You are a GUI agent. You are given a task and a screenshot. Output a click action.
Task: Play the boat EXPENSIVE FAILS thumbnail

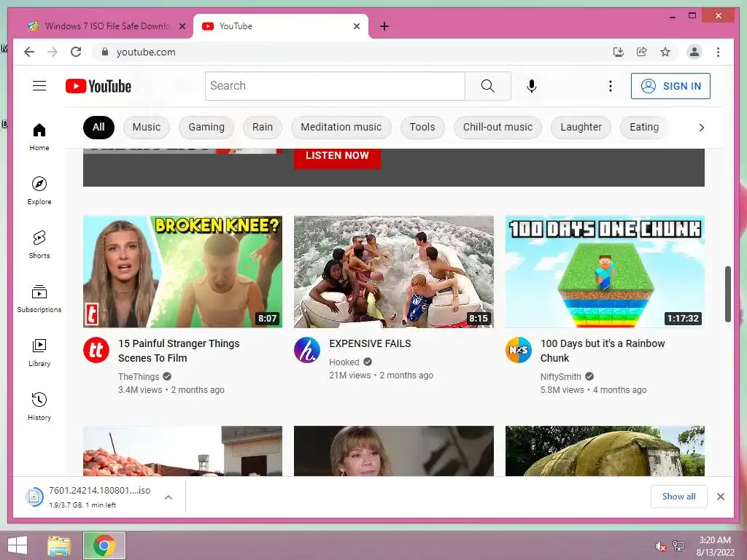(x=393, y=271)
